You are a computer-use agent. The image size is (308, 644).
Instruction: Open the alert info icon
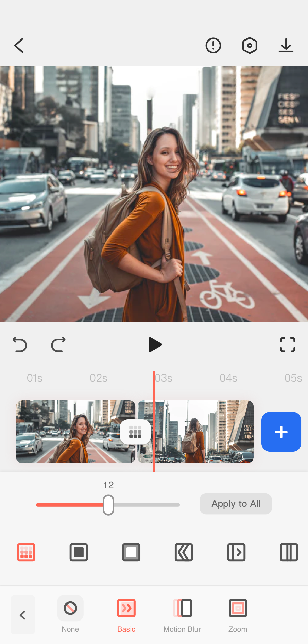(213, 46)
